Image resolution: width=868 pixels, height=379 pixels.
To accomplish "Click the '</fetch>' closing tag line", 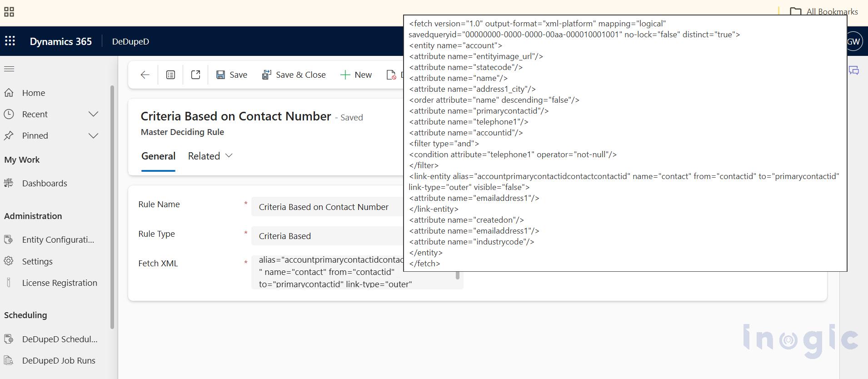I will pyautogui.click(x=424, y=264).
